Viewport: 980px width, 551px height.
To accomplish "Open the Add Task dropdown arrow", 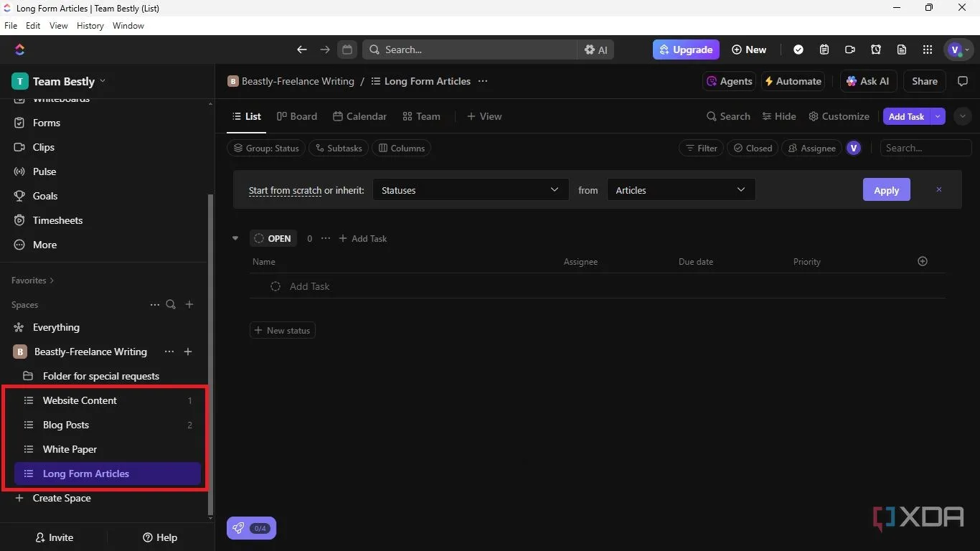I will [x=938, y=116].
